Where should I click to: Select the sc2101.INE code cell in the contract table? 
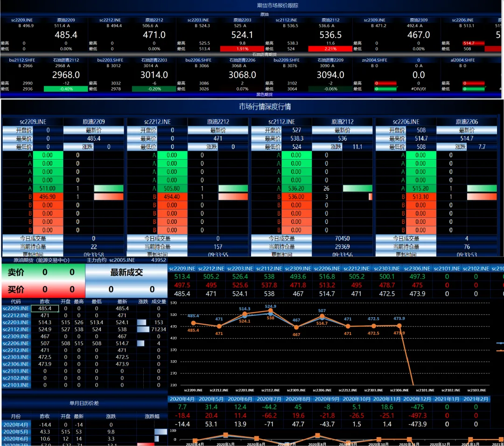[16, 371]
